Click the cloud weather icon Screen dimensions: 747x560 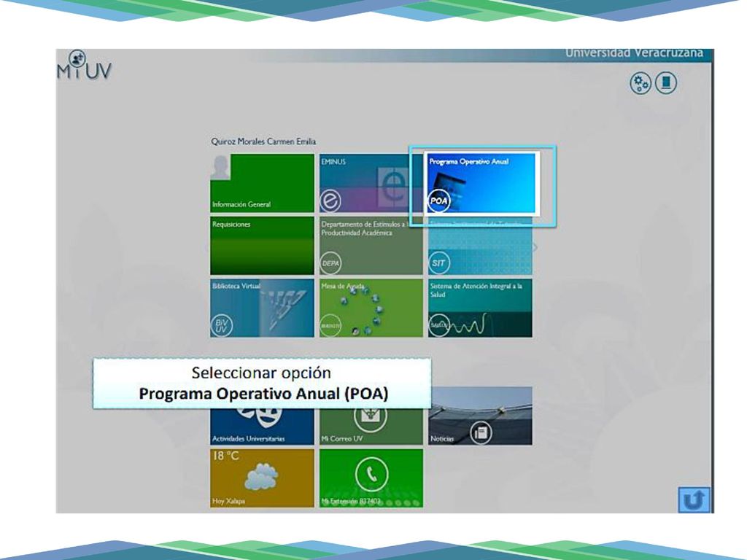[x=261, y=477]
